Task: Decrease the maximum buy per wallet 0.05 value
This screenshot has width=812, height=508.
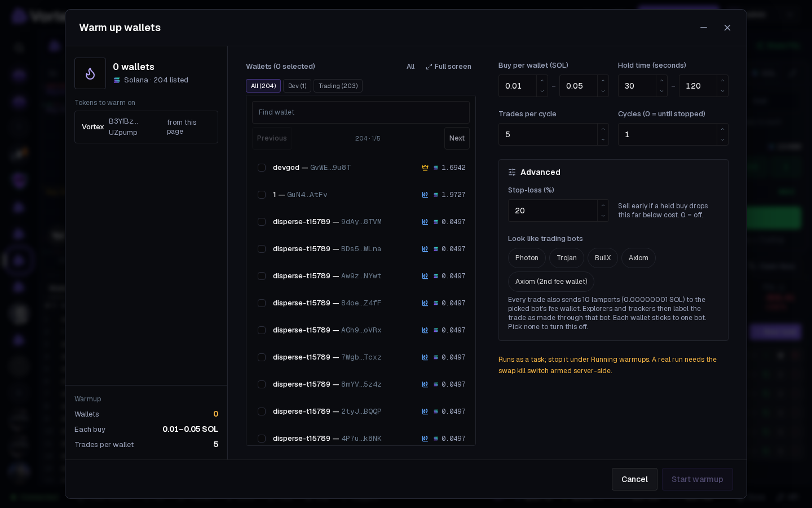Action: pyautogui.click(x=603, y=91)
